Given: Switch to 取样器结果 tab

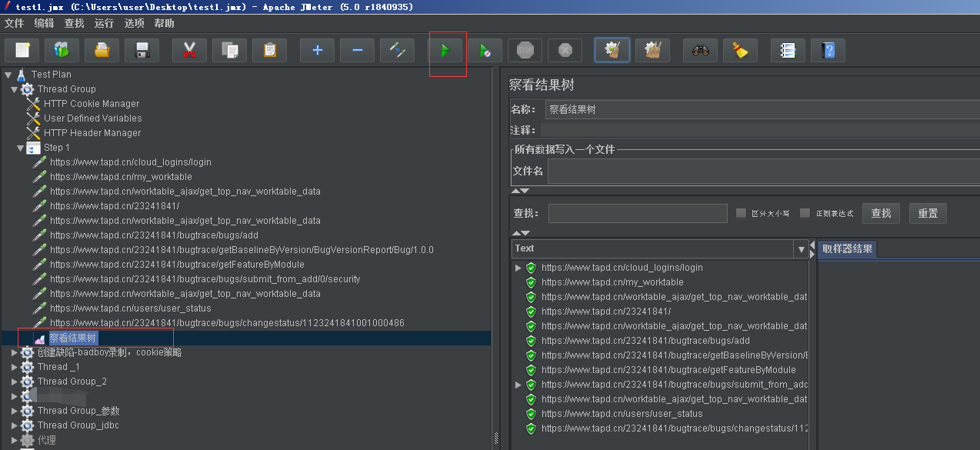Looking at the screenshot, I should tap(846, 248).
